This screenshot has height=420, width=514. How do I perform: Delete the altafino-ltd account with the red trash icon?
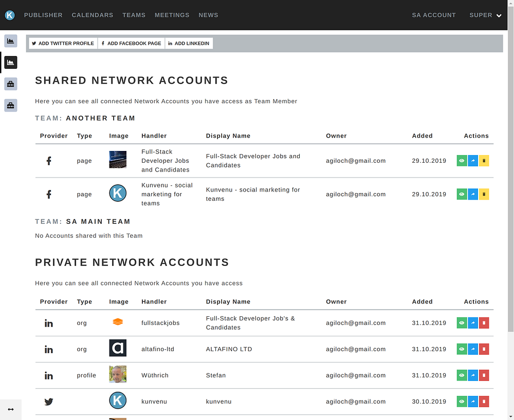click(x=484, y=349)
